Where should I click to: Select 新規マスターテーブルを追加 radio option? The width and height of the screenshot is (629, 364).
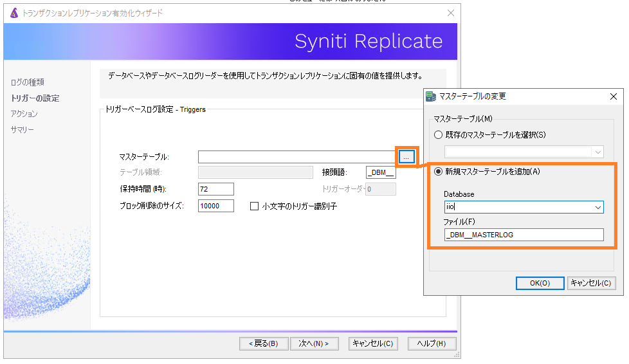coord(439,172)
